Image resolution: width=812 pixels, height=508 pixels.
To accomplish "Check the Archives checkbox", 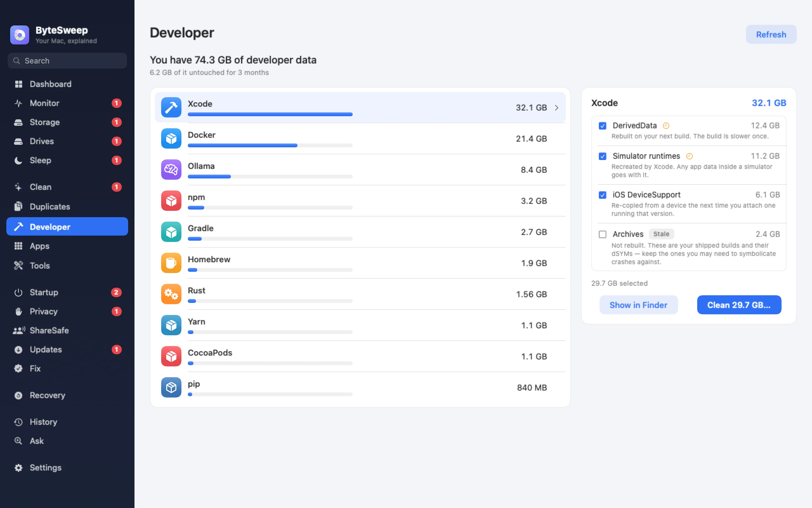I will pos(603,234).
